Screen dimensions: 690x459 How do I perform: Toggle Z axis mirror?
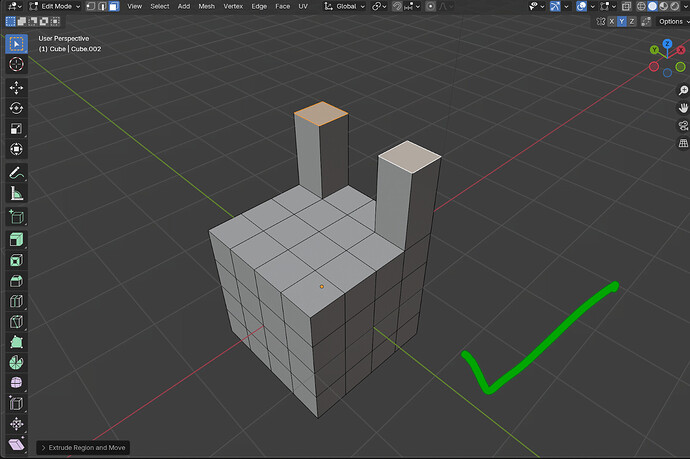632,22
